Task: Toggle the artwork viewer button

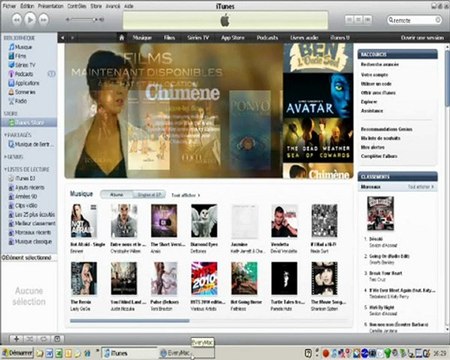Action: [57, 339]
